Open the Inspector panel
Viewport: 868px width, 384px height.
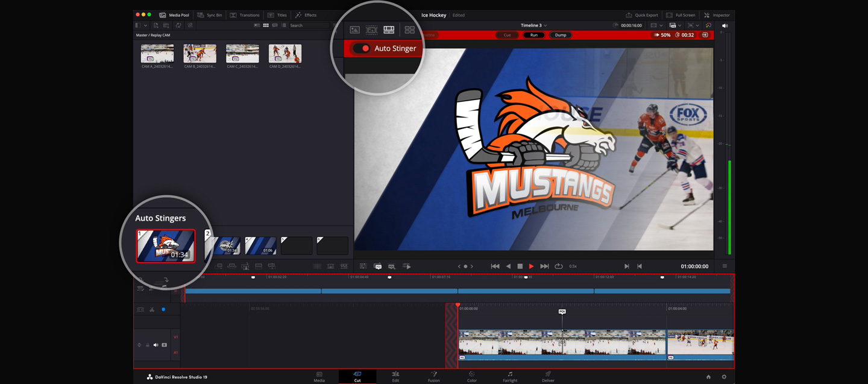pos(717,15)
